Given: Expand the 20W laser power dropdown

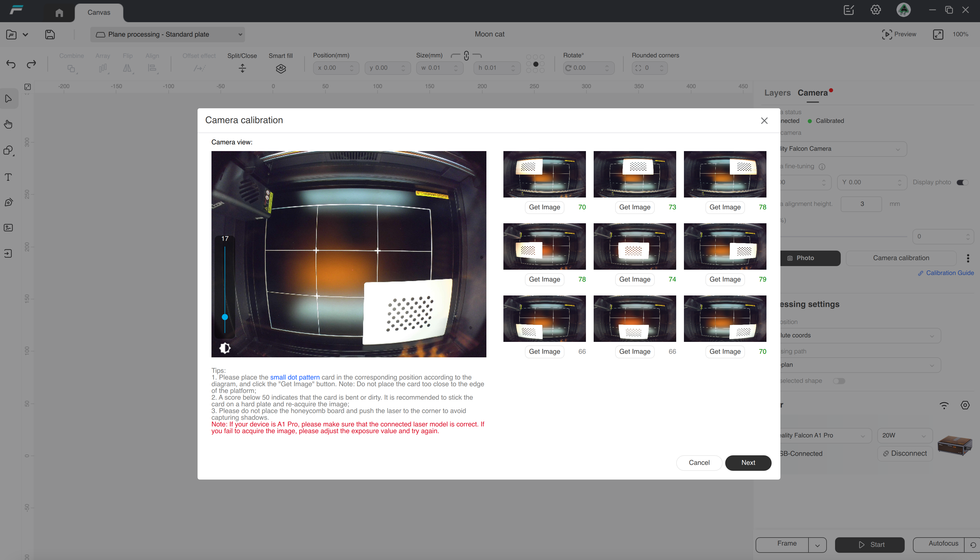Looking at the screenshot, I should click(904, 435).
